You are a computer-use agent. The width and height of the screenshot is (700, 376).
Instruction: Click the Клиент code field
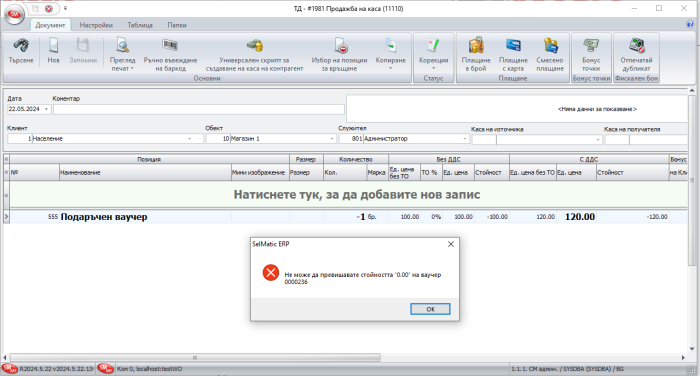pos(20,139)
